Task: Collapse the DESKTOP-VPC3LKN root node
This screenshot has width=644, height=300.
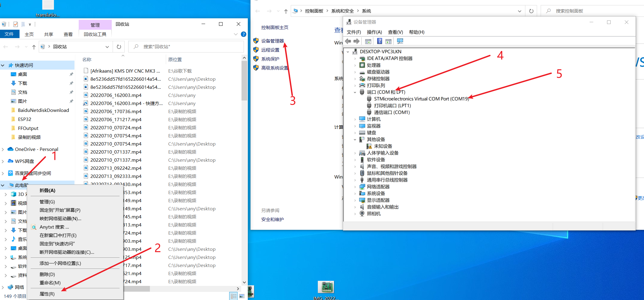Action: point(348,52)
